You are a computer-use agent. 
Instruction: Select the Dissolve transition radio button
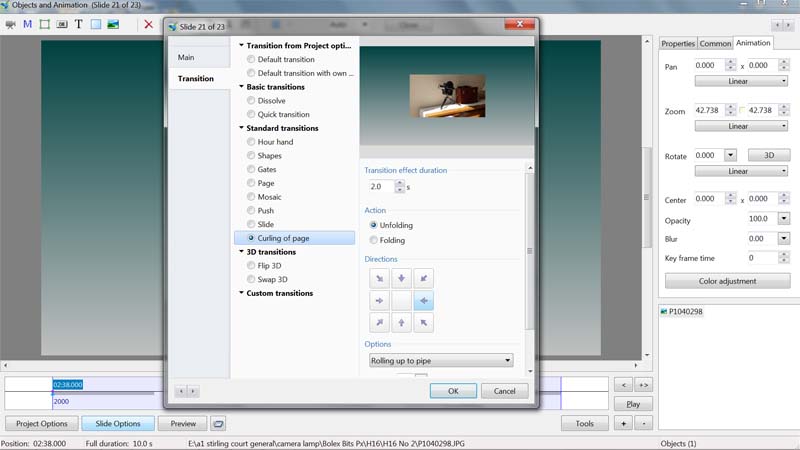click(251, 101)
